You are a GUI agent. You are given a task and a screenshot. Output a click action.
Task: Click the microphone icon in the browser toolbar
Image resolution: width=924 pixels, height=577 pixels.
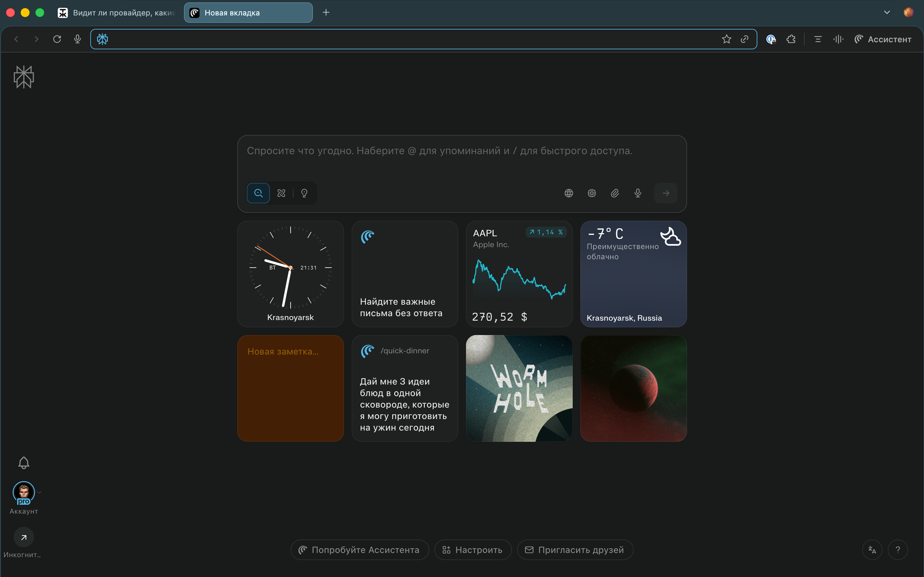click(77, 39)
